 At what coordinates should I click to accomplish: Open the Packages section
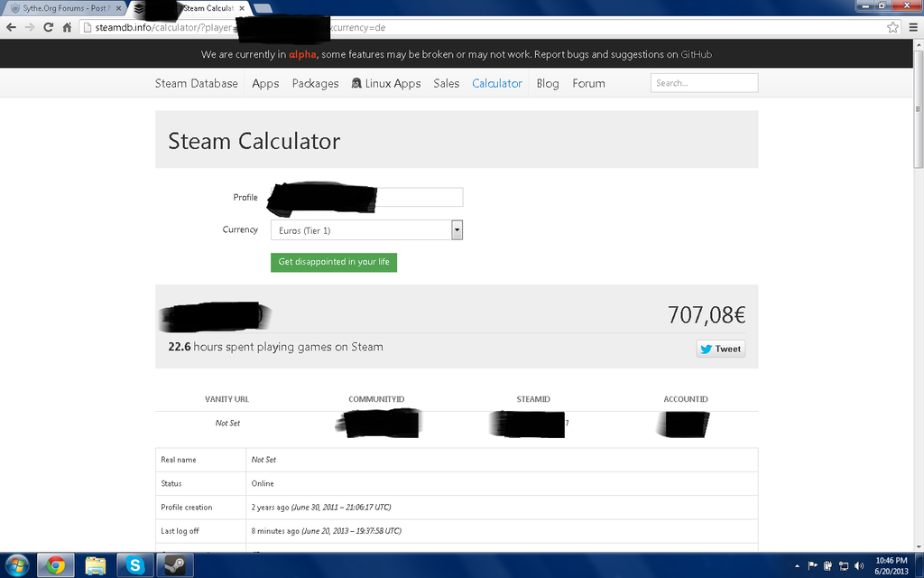[x=315, y=83]
